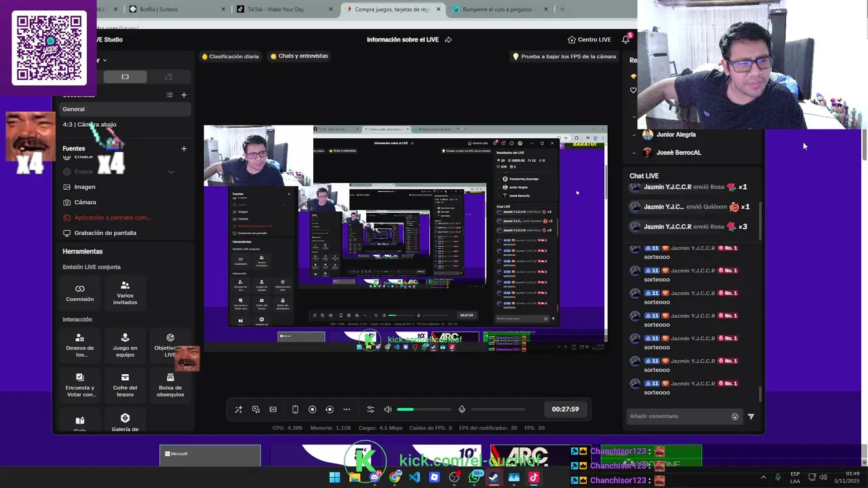Expand the dimmed Enlace source chevron
868x488 pixels.
pyautogui.click(x=171, y=172)
